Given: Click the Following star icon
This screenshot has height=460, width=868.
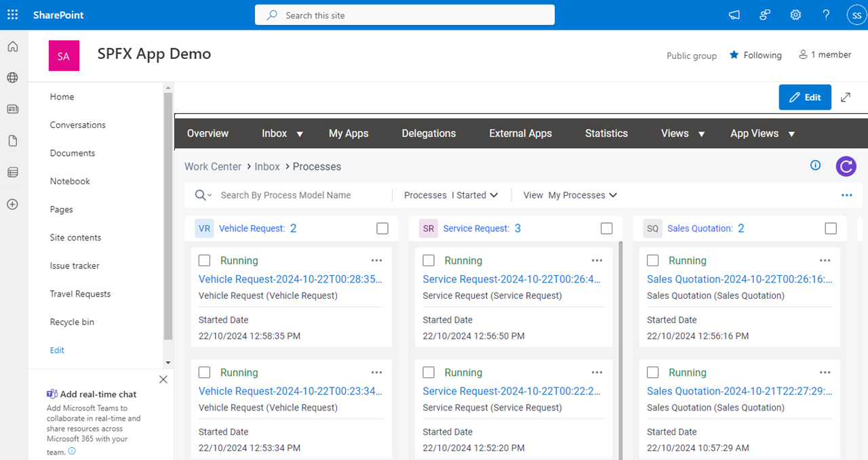Looking at the screenshot, I should pyautogui.click(x=734, y=55).
